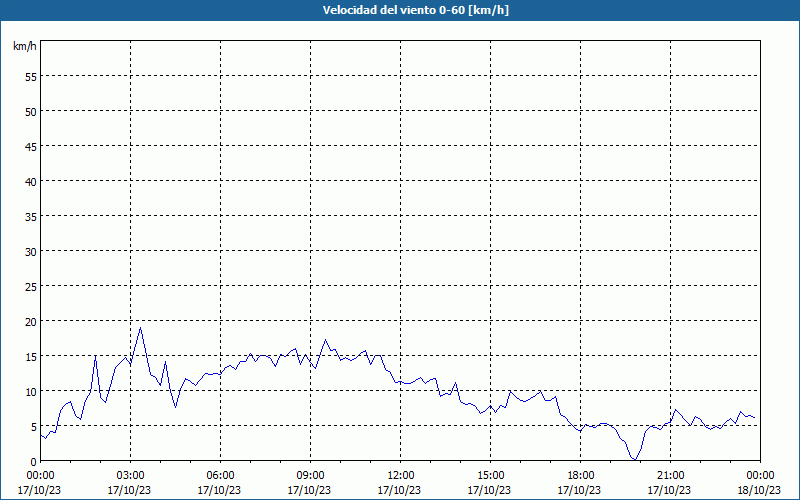
Task: Click the "15:00" time label
Action: (x=490, y=476)
